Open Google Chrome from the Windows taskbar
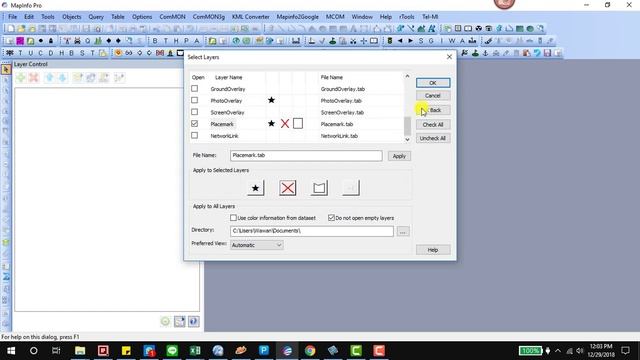The width and height of the screenshot is (640, 360). tap(310, 351)
